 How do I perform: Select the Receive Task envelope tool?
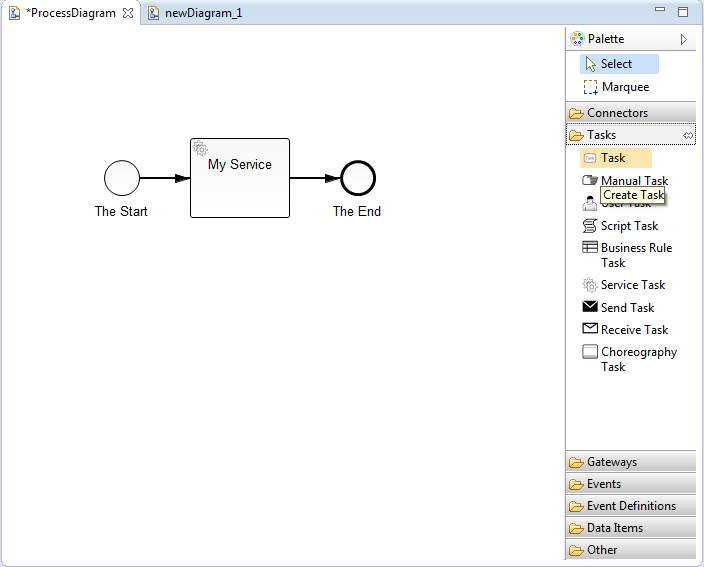pyautogui.click(x=626, y=330)
